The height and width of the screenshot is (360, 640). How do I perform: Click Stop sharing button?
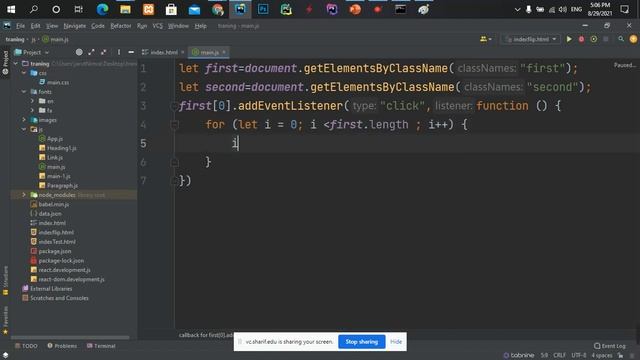pos(362,342)
